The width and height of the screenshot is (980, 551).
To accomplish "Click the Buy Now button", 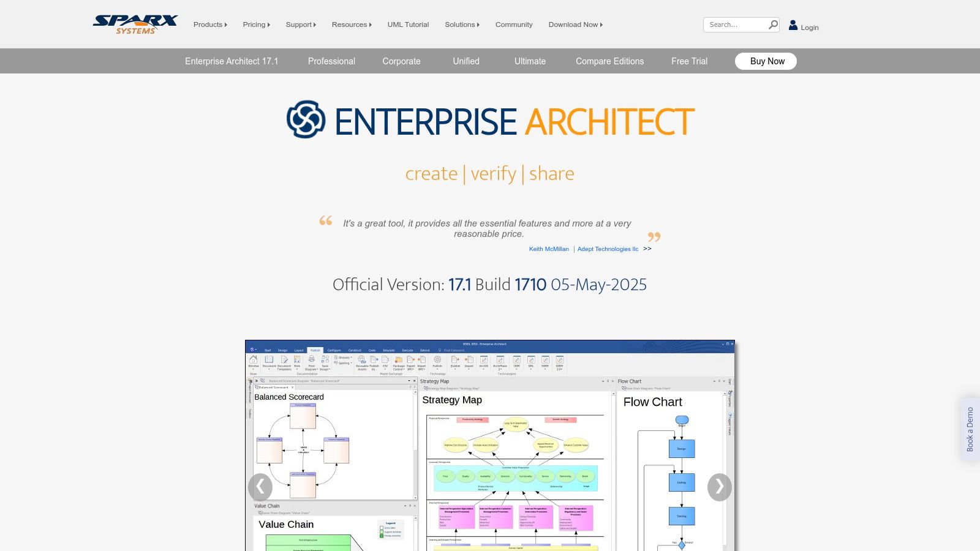I will (x=766, y=61).
